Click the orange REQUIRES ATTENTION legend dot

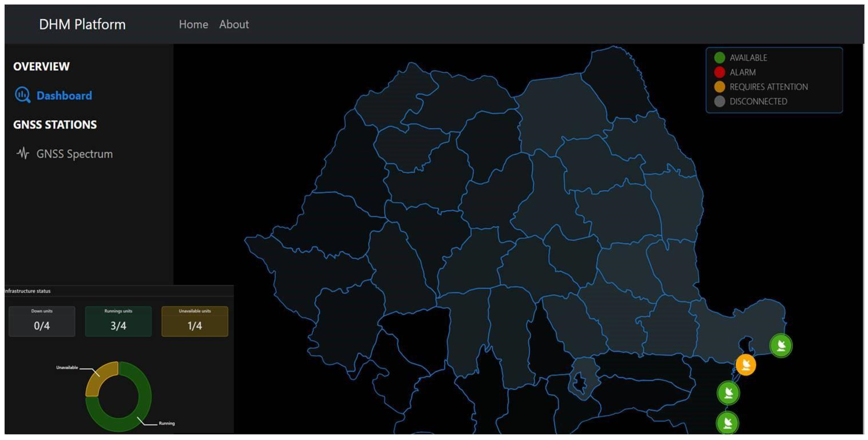(719, 87)
